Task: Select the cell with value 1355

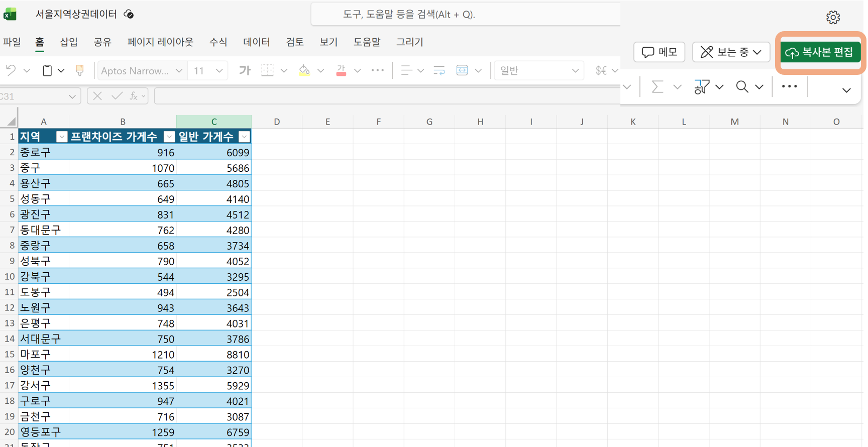Action: tap(123, 386)
